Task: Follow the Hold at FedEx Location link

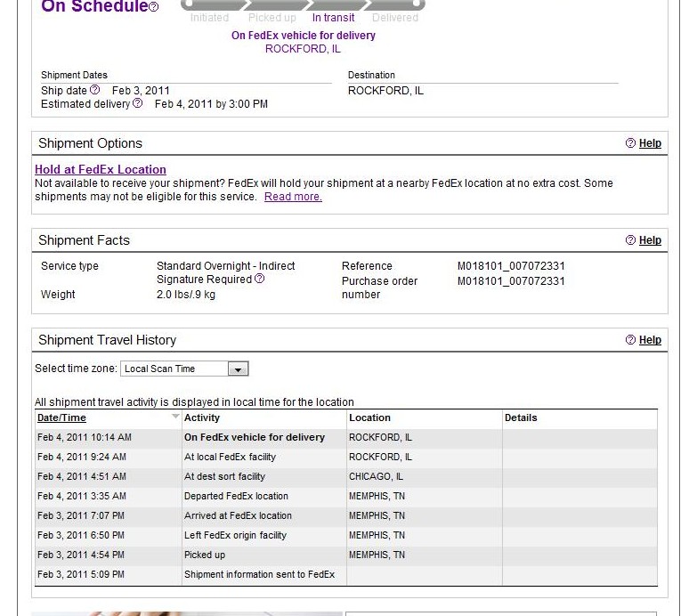Action: (x=101, y=170)
